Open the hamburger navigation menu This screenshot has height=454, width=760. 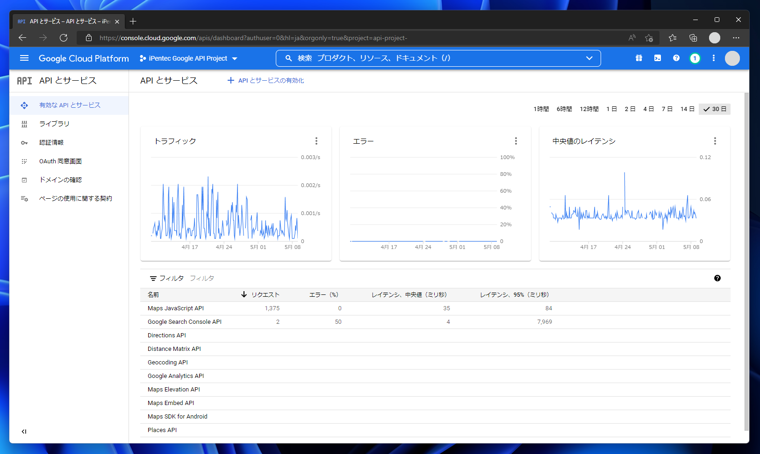(x=24, y=58)
